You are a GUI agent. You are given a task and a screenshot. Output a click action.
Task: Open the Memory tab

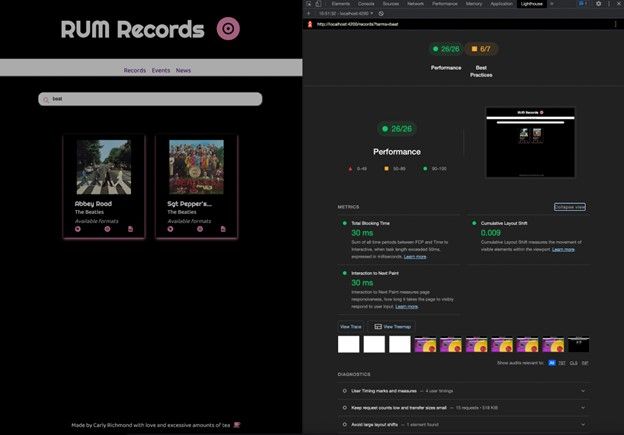point(474,4)
